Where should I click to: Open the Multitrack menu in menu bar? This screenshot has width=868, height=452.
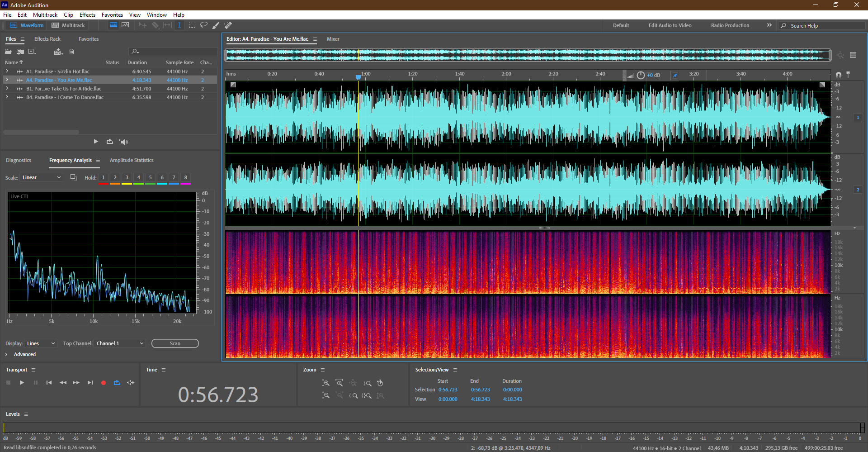click(x=45, y=15)
